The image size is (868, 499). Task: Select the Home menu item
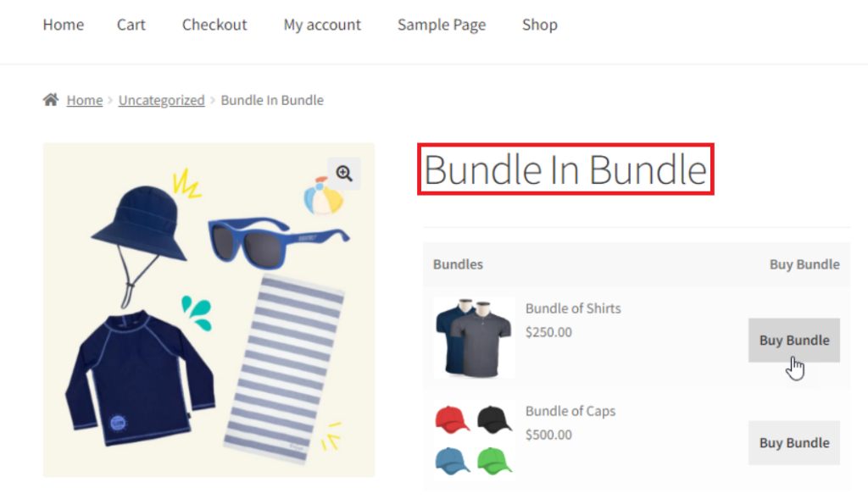63,25
